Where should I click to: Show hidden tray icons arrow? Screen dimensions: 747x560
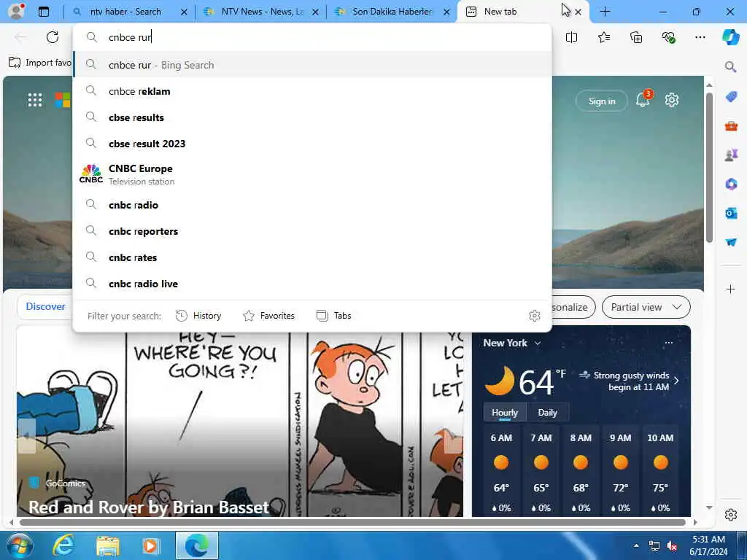click(636, 545)
